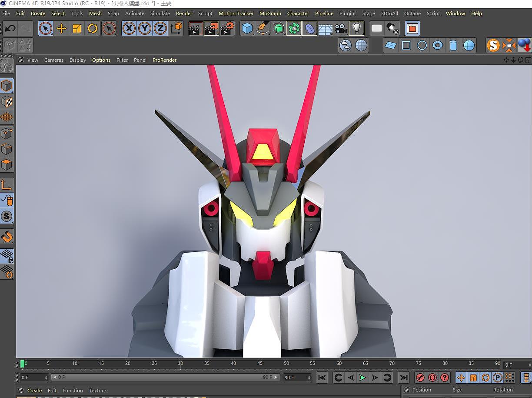Add a Subdivision Surface generator
The image size is (532, 398).
tap(279, 29)
